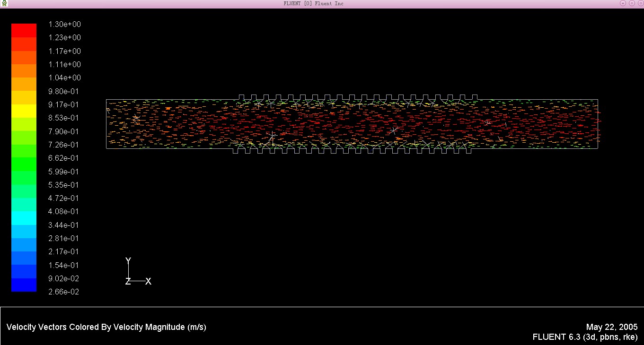This screenshot has height=345, width=644.
Task: Click the May 22, 2005 date text
Action: pos(611,327)
